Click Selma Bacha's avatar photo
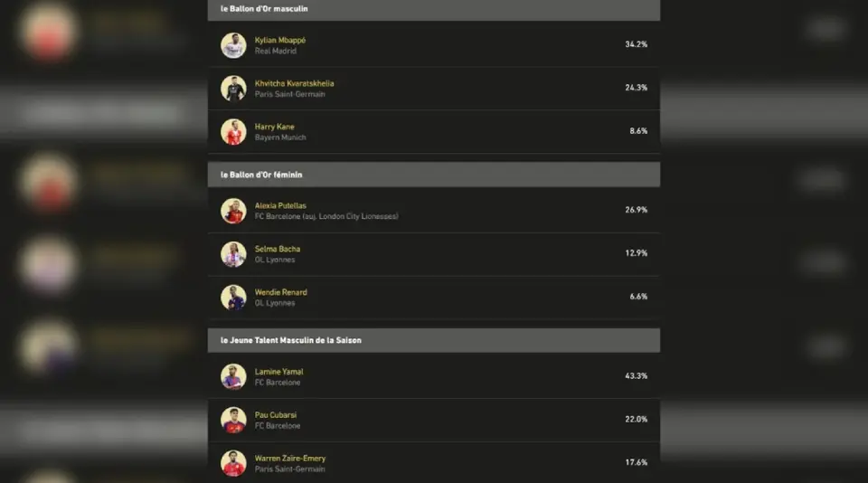868x483 pixels. pos(233,254)
